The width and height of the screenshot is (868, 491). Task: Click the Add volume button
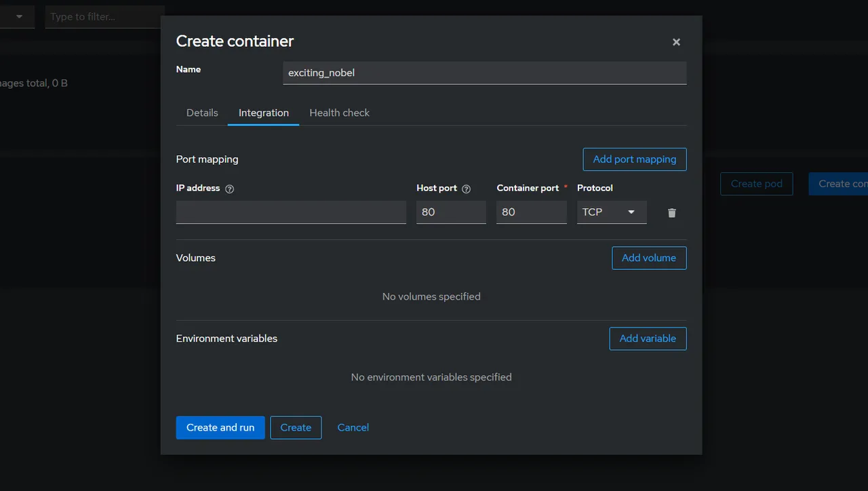649,258
